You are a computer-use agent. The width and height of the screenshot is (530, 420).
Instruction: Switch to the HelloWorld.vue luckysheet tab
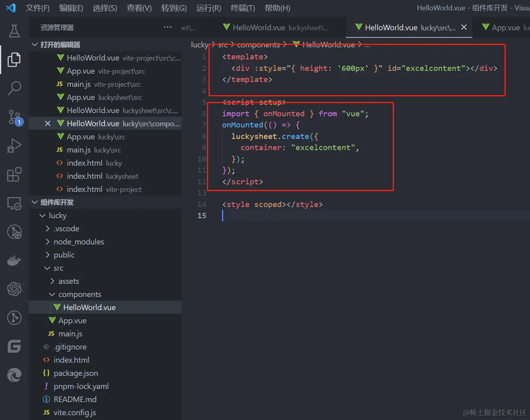tap(279, 27)
